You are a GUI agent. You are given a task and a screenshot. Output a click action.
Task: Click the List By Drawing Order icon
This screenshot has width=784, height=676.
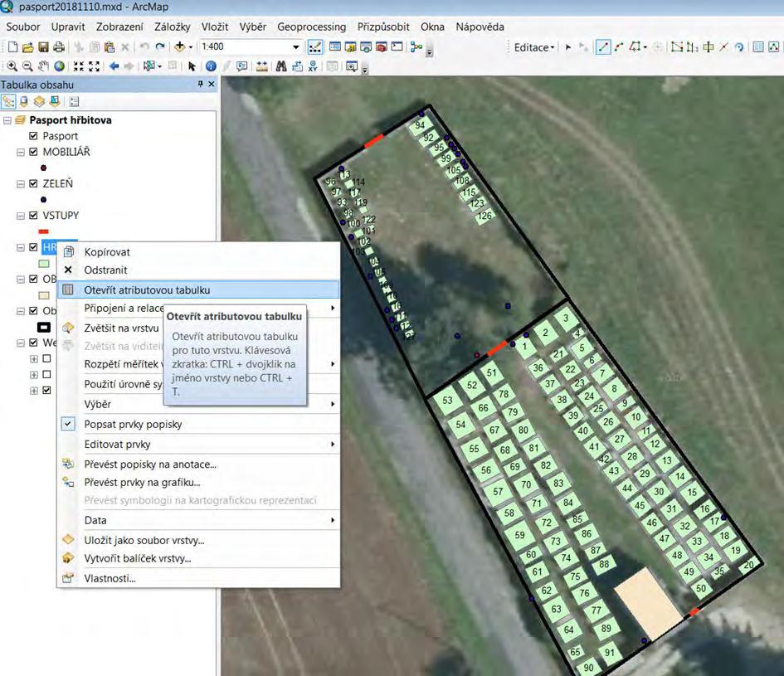8,102
